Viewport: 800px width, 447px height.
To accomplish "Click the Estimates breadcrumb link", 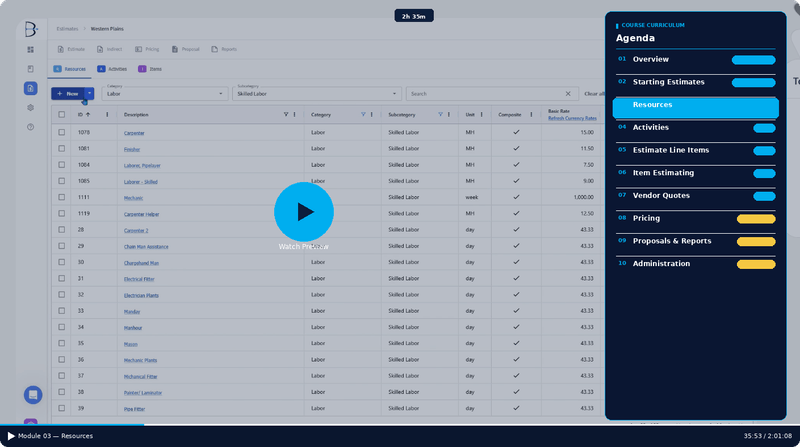I will tap(67, 29).
